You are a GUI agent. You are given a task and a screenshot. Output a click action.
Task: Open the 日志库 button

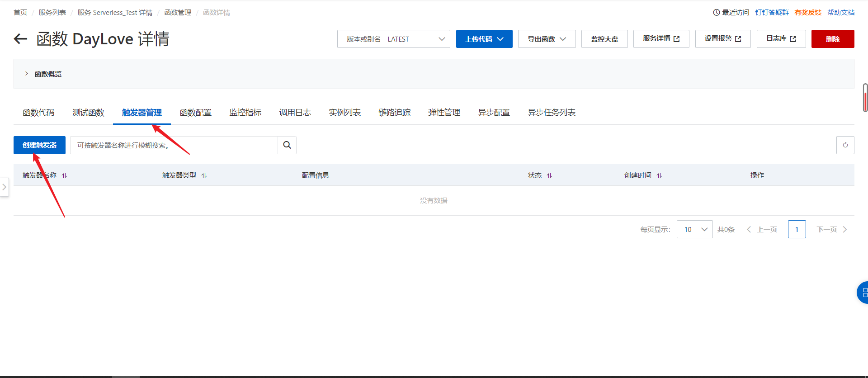click(781, 39)
